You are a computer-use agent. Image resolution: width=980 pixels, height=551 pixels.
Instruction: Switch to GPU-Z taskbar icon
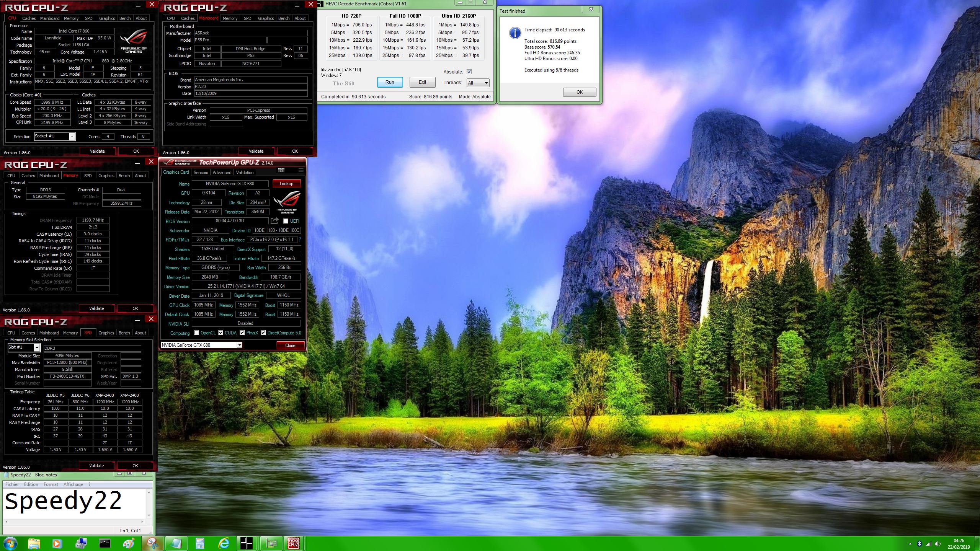(x=271, y=543)
